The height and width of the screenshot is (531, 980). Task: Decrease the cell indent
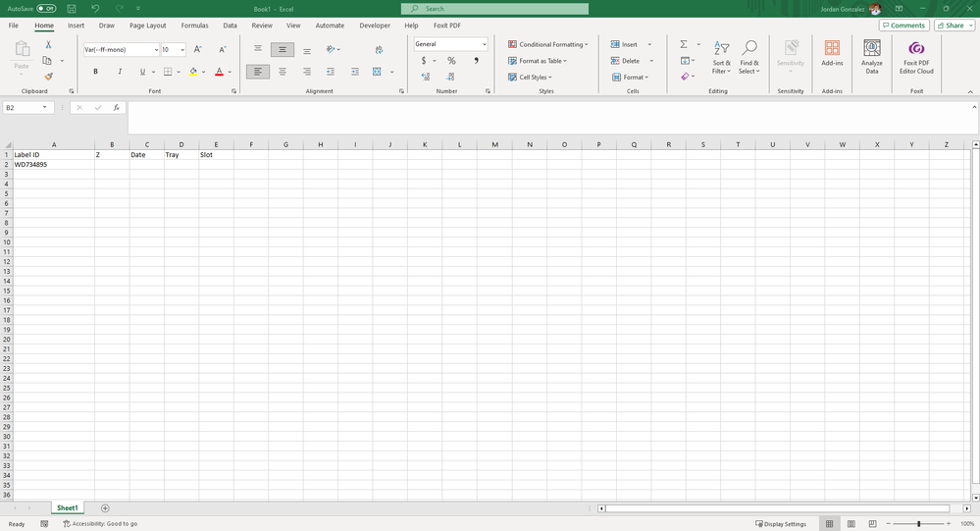(x=330, y=72)
